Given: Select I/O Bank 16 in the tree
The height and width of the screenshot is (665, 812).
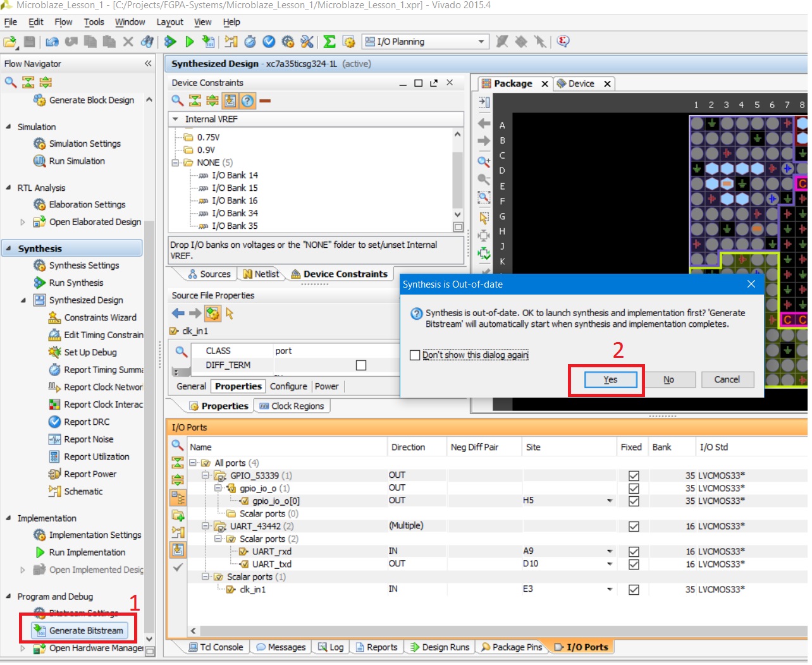Looking at the screenshot, I should click(x=235, y=200).
